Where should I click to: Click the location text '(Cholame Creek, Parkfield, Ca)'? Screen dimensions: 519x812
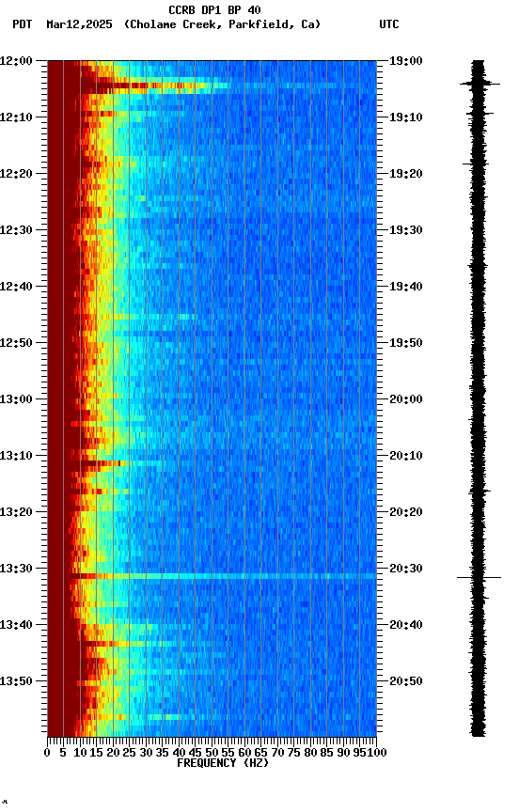(222, 24)
